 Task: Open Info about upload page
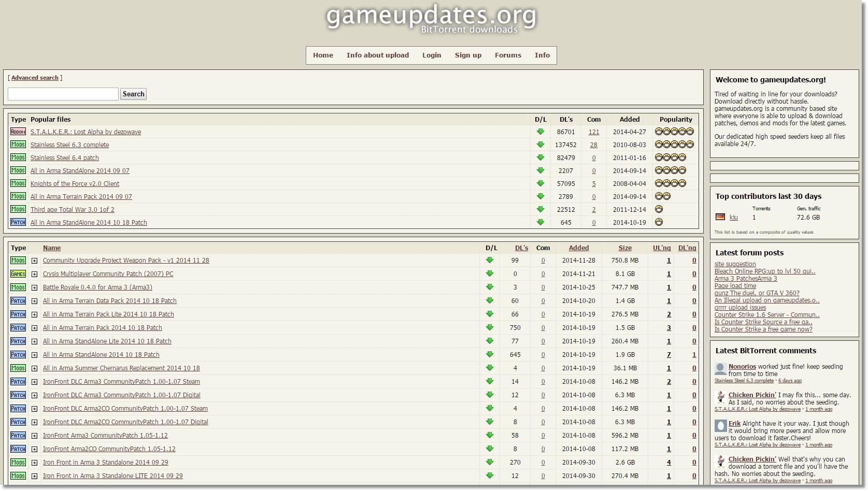378,55
